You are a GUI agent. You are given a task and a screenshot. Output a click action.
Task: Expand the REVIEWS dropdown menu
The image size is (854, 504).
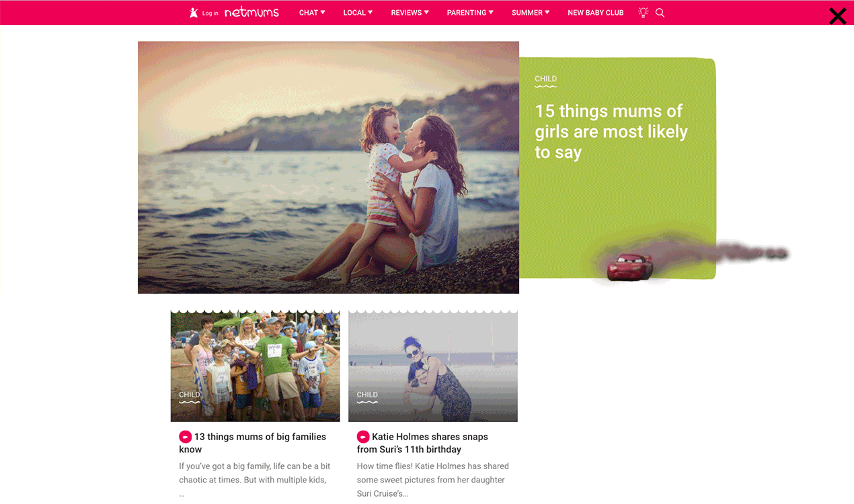[410, 13]
